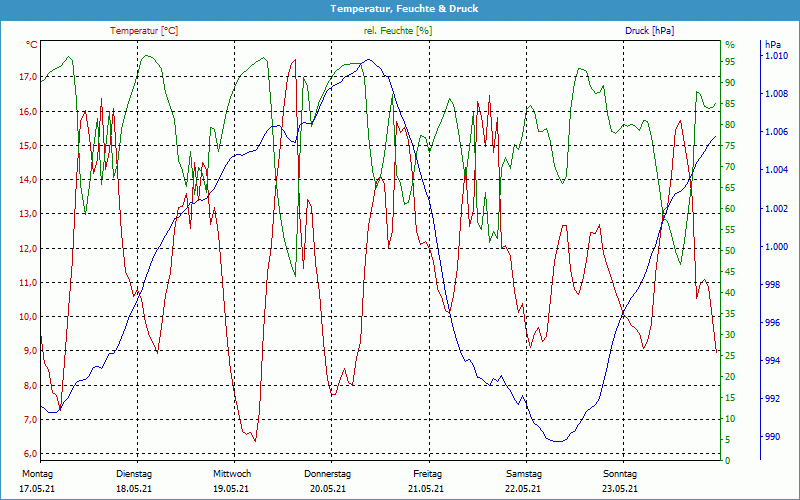
Task: Click the 11,0 temperature axis value
Action: (28, 283)
